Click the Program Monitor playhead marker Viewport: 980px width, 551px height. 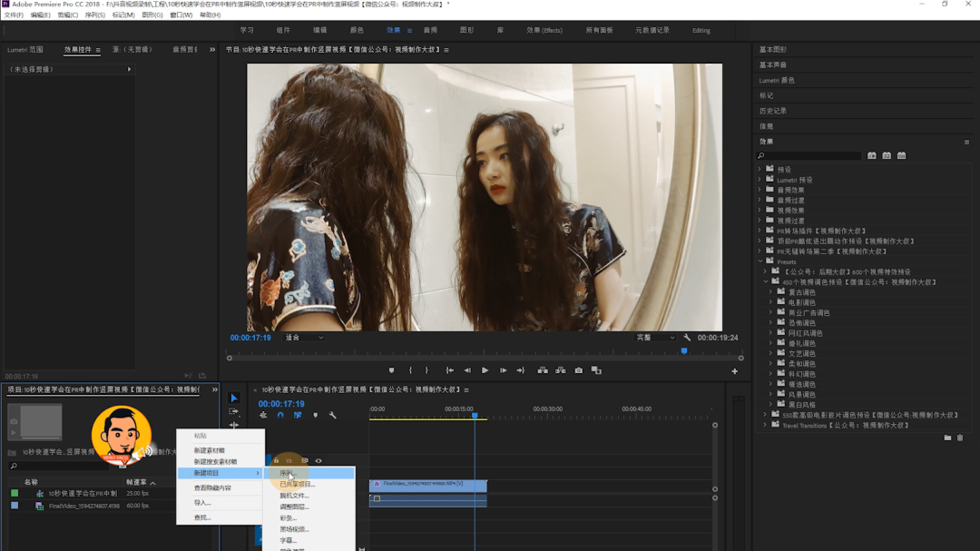pyautogui.click(x=684, y=350)
